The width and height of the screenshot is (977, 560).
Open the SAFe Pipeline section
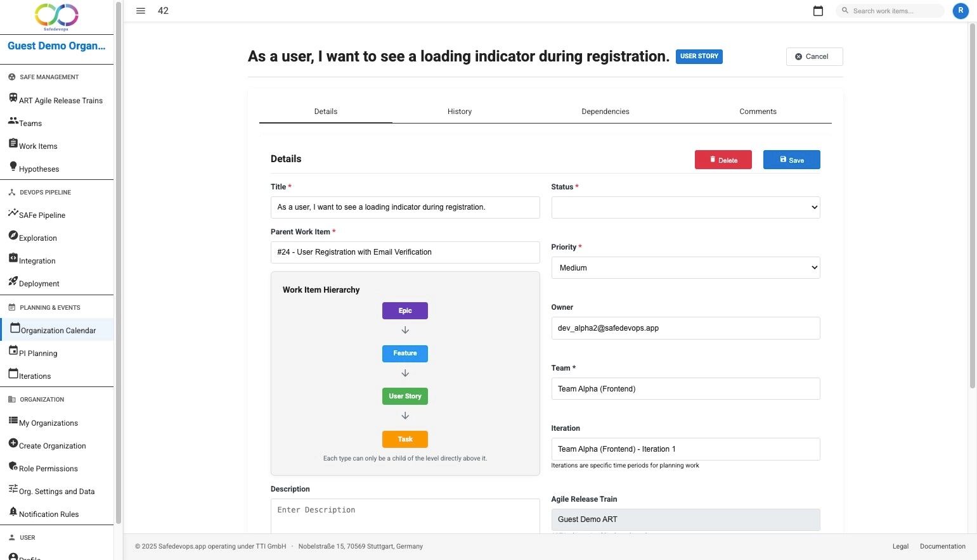point(41,215)
